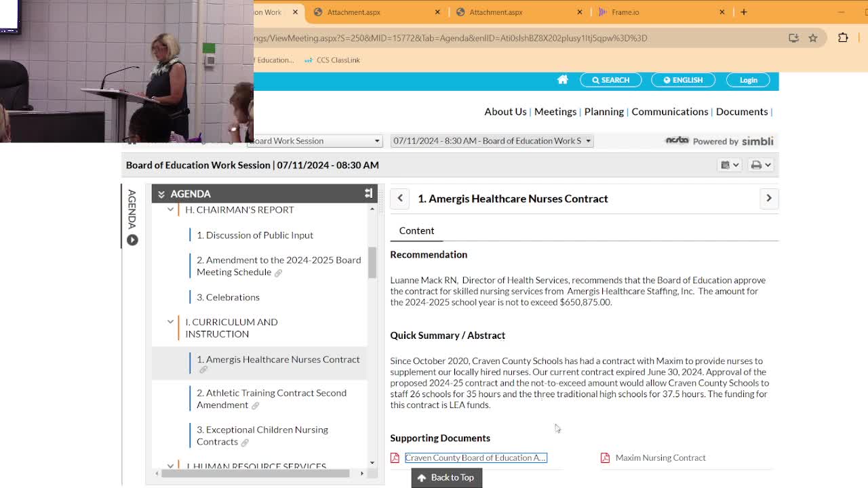Open the browser extensions puzzle icon

[843, 38]
